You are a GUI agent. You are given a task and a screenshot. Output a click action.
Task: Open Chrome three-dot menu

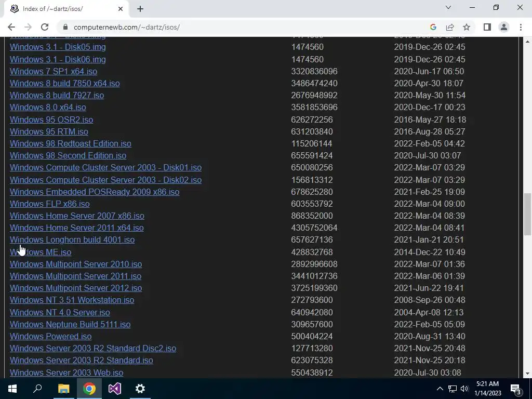pos(521,27)
